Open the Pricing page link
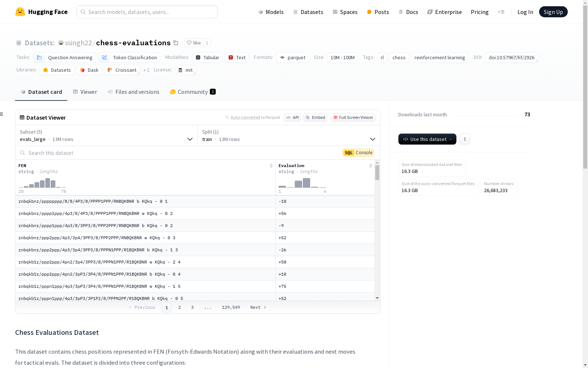The image size is (588, 368). point(480,12)
